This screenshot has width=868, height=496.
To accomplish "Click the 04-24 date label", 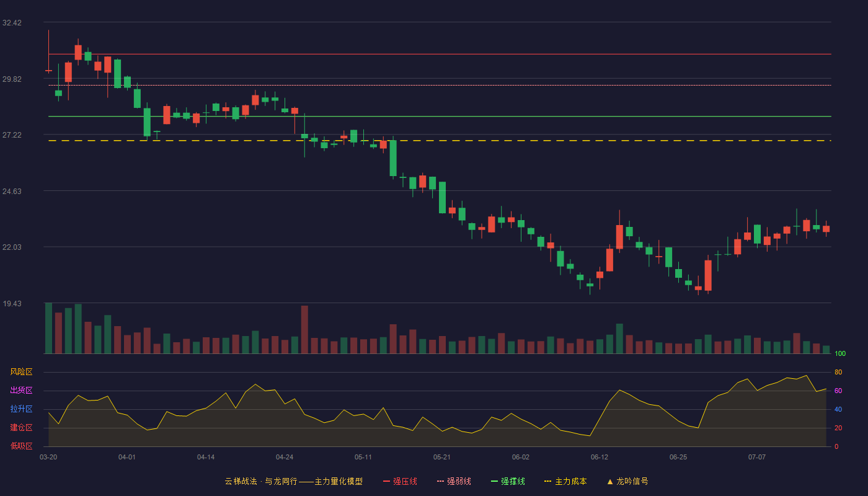I will pos(285,457).
